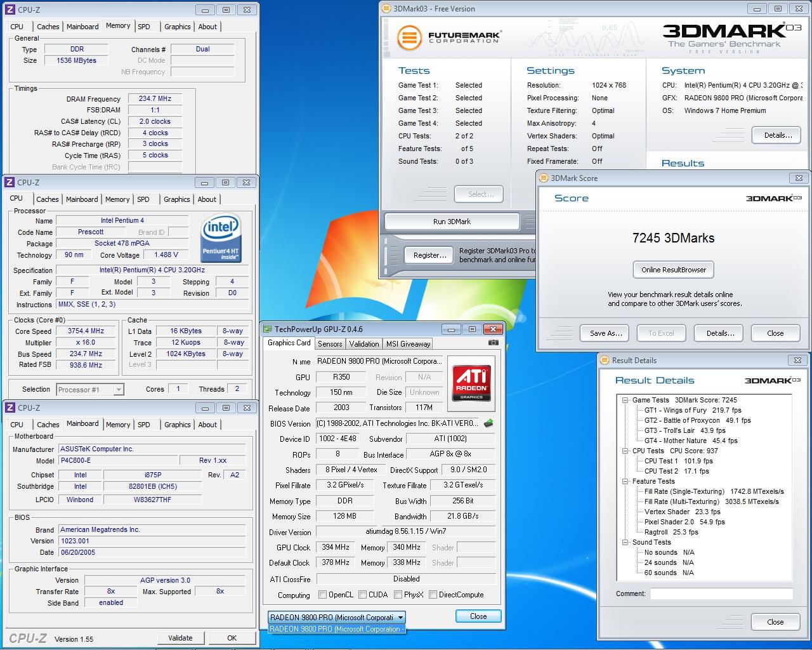
Task: Switch to Validation tab in GPU-Z
Action: click(x=364, y=343)
